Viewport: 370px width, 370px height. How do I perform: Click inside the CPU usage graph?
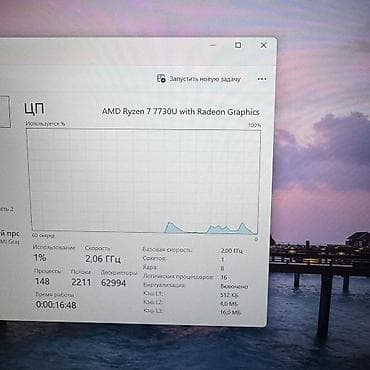[143, 182]
